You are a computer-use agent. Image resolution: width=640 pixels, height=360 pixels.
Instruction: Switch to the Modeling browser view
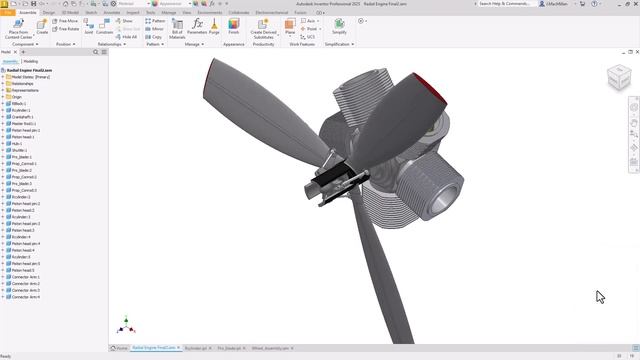pos(31,61)
